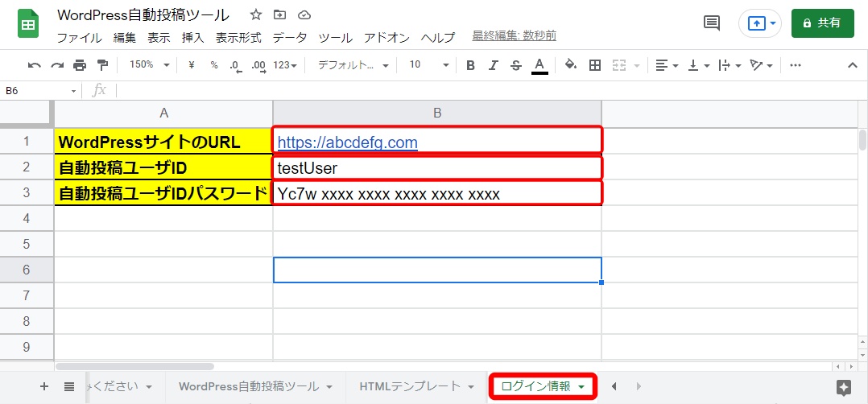Click the merge cells icon

[x=619, y=65]
